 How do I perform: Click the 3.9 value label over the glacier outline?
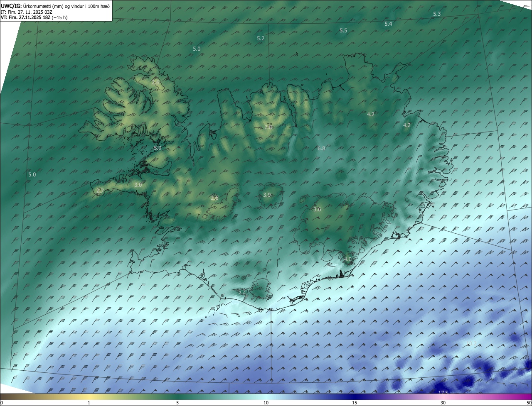(x=267, y=195)
